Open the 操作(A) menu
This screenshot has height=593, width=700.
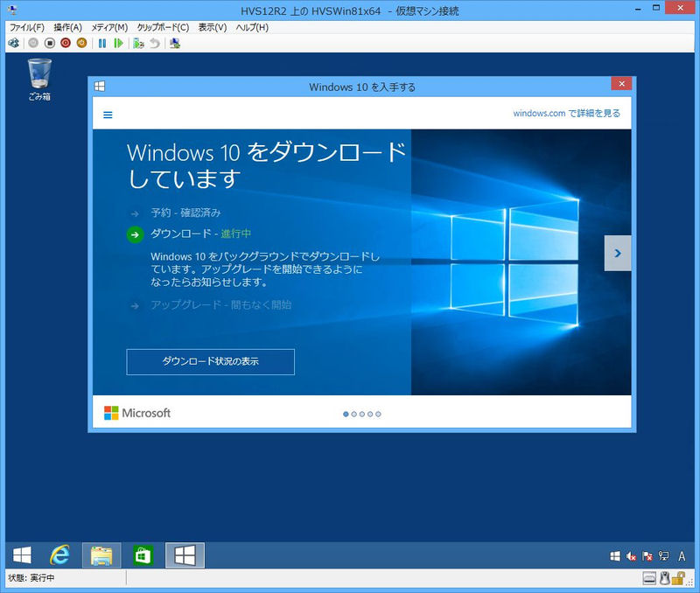68,27
